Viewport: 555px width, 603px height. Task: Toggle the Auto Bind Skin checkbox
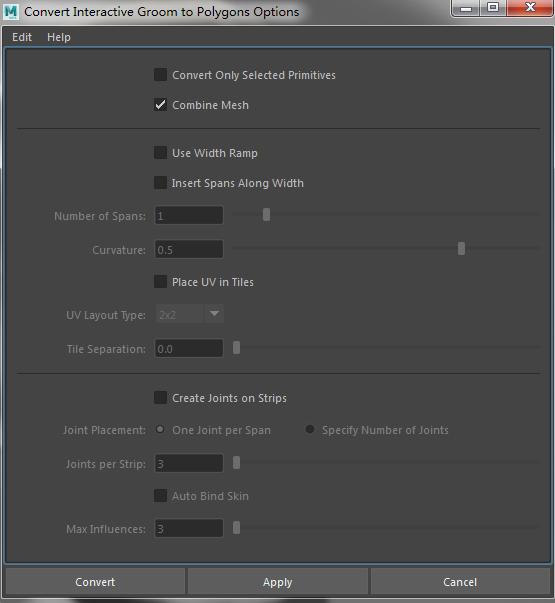click(160, 496)
